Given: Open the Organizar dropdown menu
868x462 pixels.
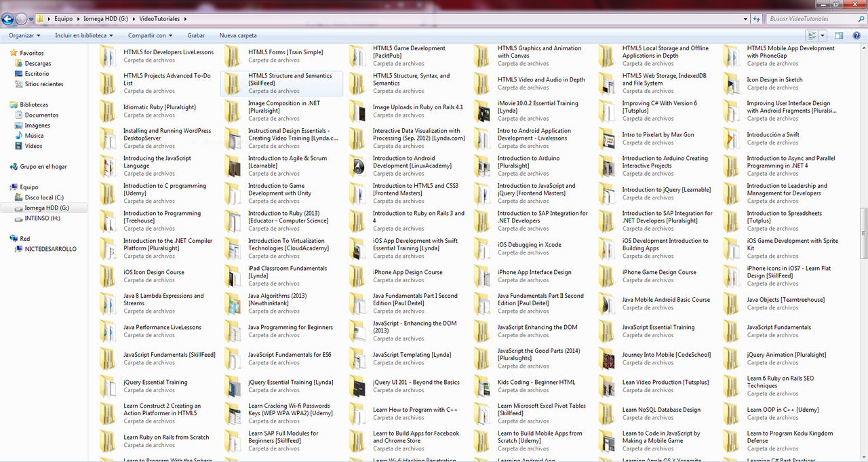Looking at the screenshot, I should (24, 35).
